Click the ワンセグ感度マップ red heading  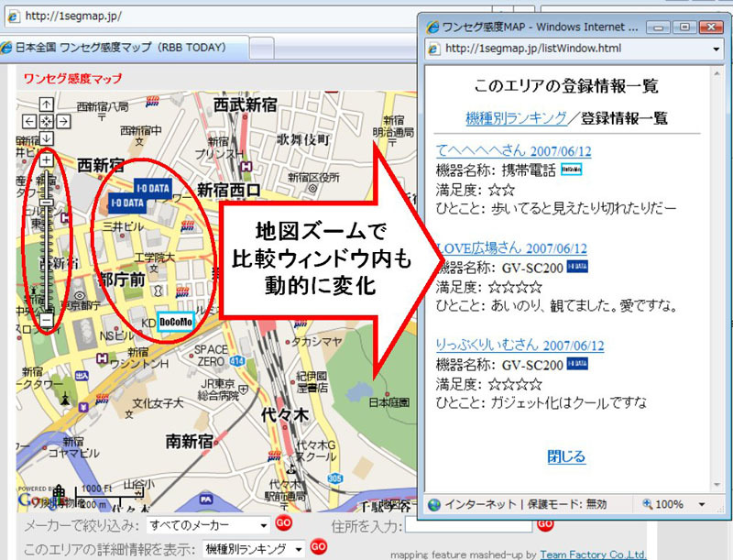73,78
